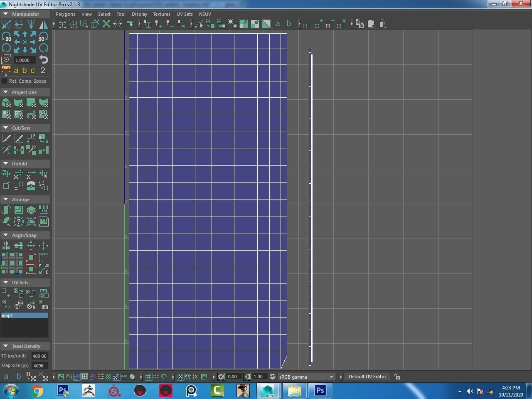This screenshot has width=532, height=399.
Task: Click the move-down arrow in Manipulator
Action: pos(25,49)
